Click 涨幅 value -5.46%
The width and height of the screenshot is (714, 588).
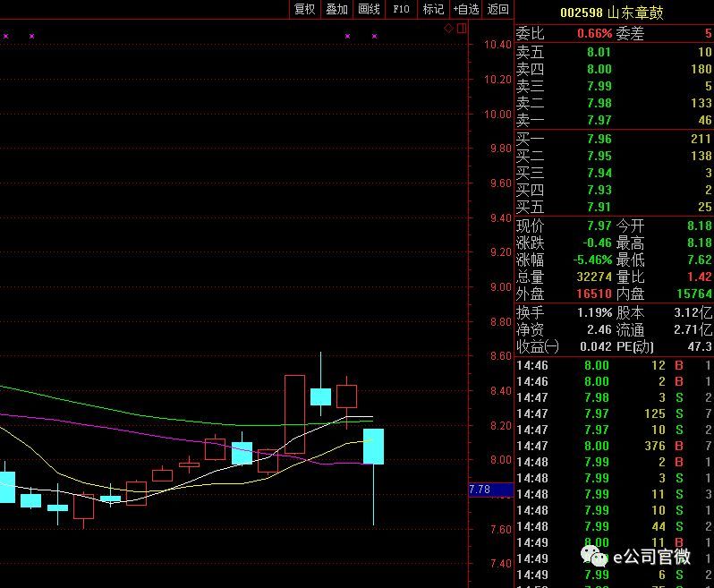pos(592,260)
